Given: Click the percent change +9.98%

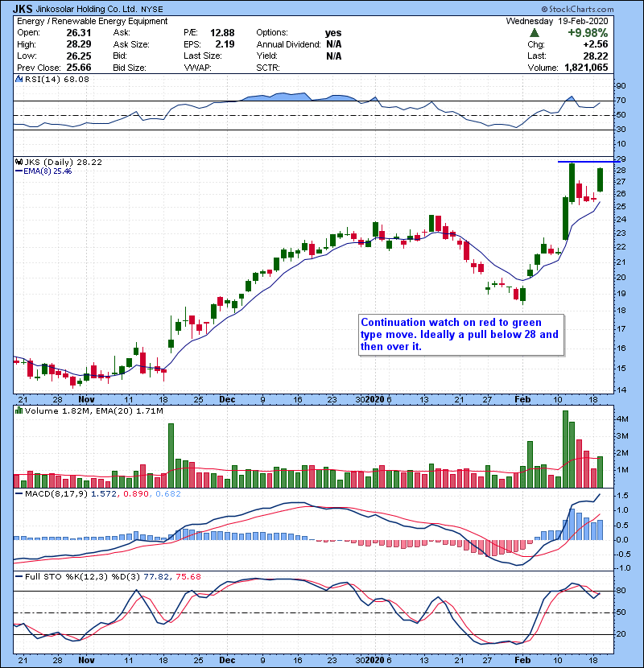Looking at the screenshot, I should point(588,33).
